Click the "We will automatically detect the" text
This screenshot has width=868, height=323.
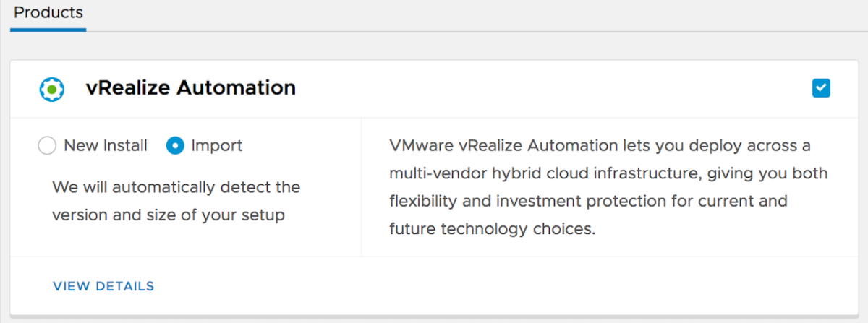176,187
